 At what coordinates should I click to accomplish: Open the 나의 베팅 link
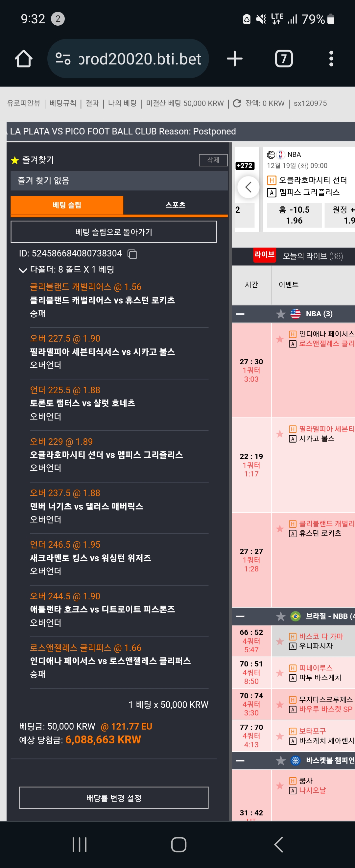(x=122, y=104)
